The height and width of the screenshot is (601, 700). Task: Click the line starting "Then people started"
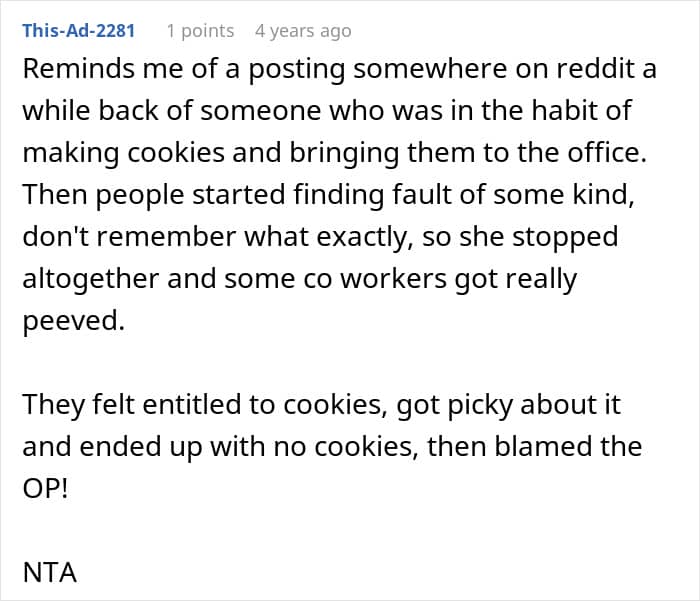coord(327,196)
